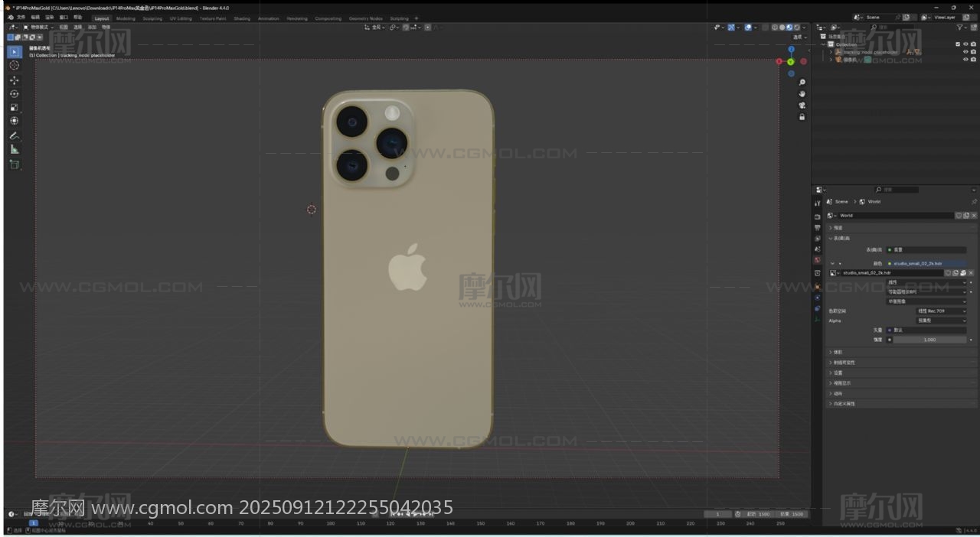Toggle X-ray mode in viewport header
980x537 pixels.
click(x=763, y=28)
